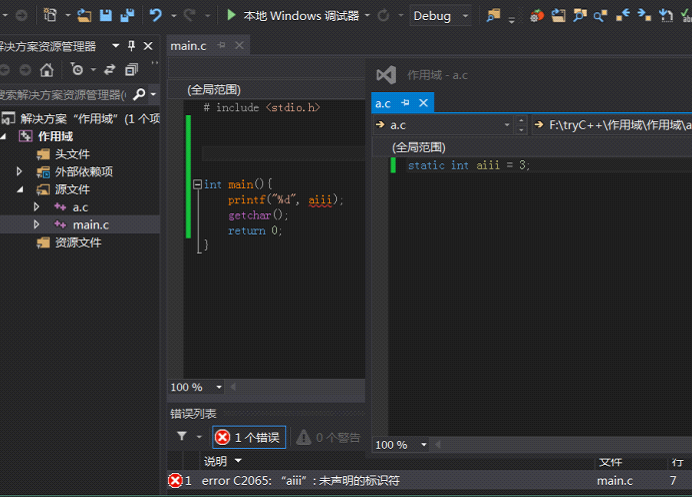
Task: Start debugging with the green play icon
Action: coord(231,15)
